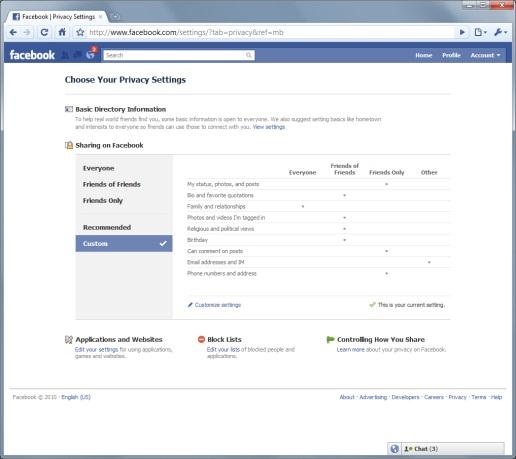The width and height of the screenshot is (516, 459).
Task: Go to Home in Facebook header
Action: coord(424,55)
